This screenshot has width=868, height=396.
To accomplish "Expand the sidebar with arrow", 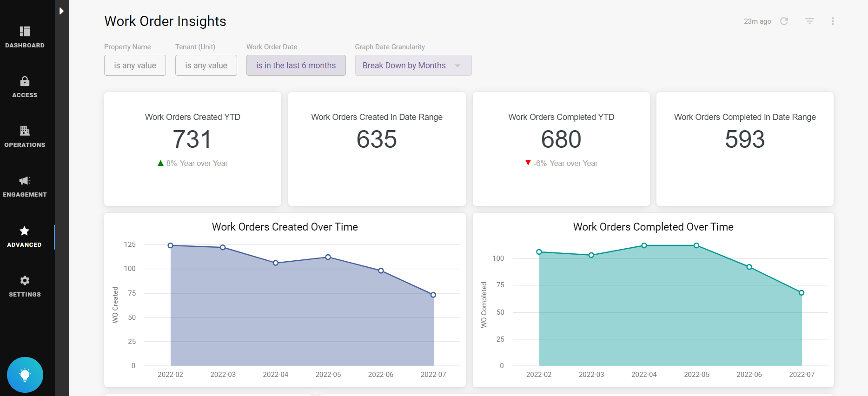I will pyautogui.click(x=61, y=11).
